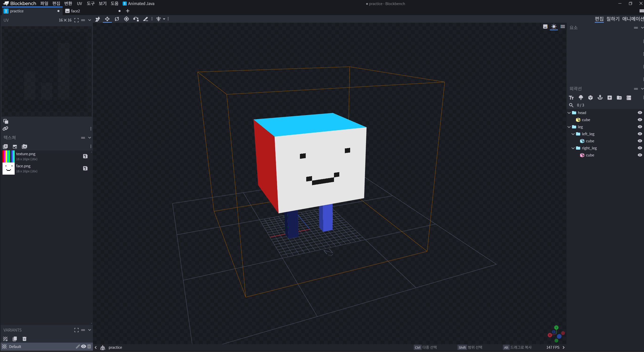
Task: Toggle the viewport shading sun icon
Action: point(554,27)
